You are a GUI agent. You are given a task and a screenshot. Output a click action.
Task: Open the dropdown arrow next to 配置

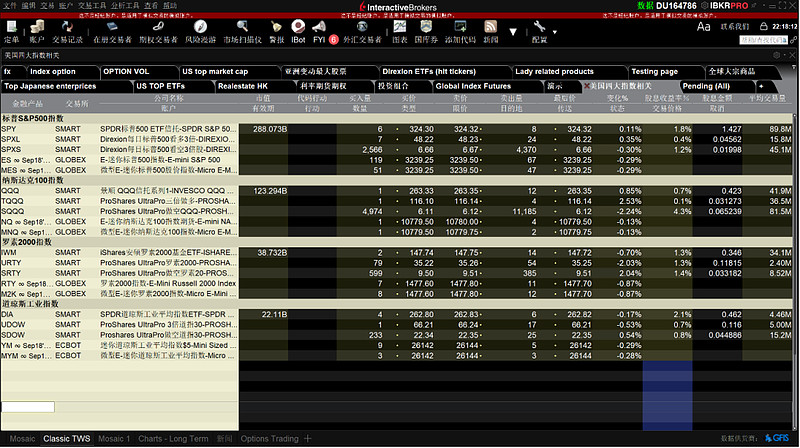[x=555, y=32]
